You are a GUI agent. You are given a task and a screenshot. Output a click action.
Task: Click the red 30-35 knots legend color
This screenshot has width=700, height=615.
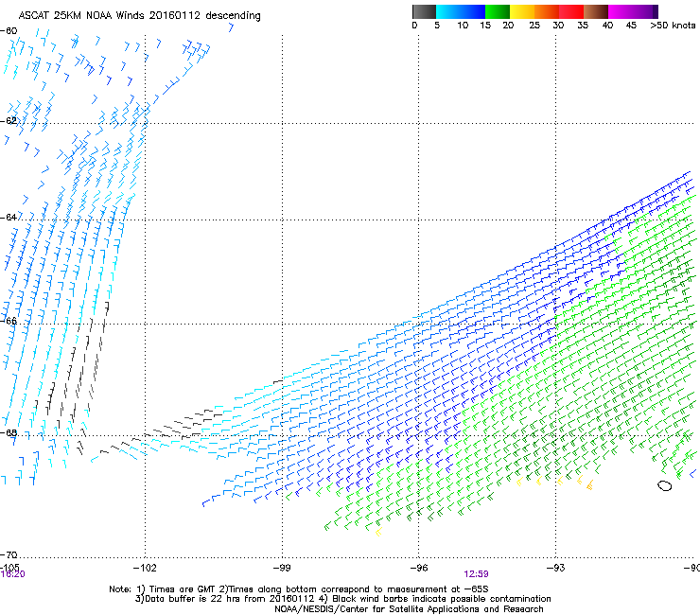point(571,11)
